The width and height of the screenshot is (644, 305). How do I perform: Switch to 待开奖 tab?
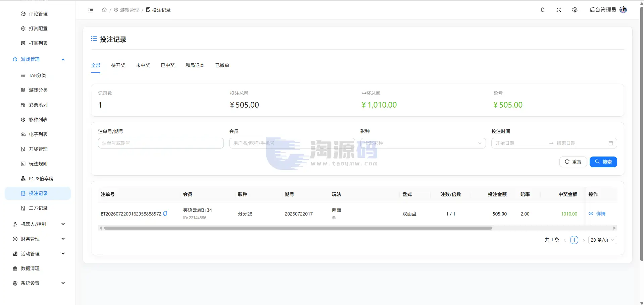tap(118, 65)
